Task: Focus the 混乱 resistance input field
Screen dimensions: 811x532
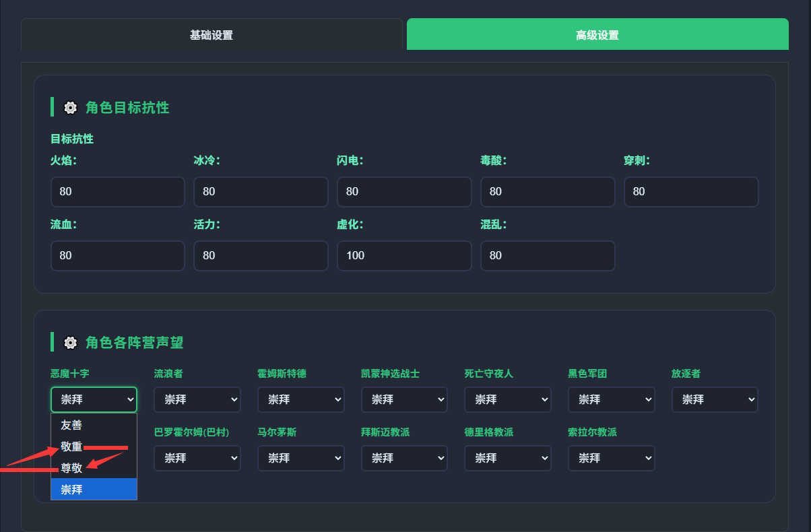Action: pyautogui.click(x=548, y=256)
